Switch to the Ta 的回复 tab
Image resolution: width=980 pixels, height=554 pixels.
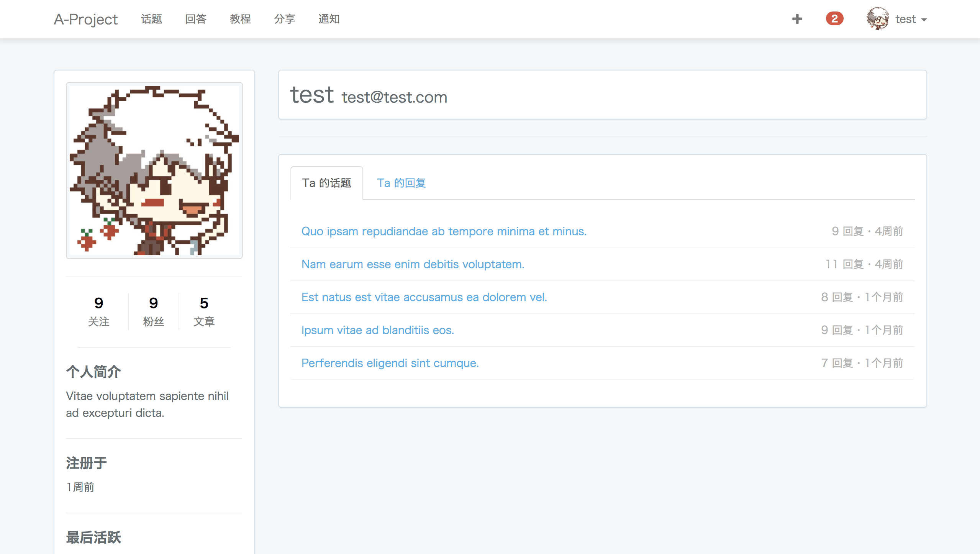pos(401,183)
